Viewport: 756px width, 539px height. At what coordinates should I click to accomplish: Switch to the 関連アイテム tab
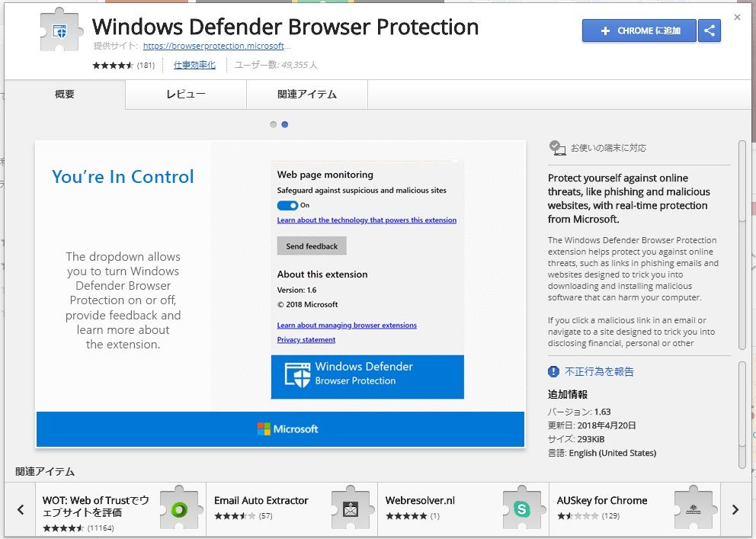[x=306, y=94]
